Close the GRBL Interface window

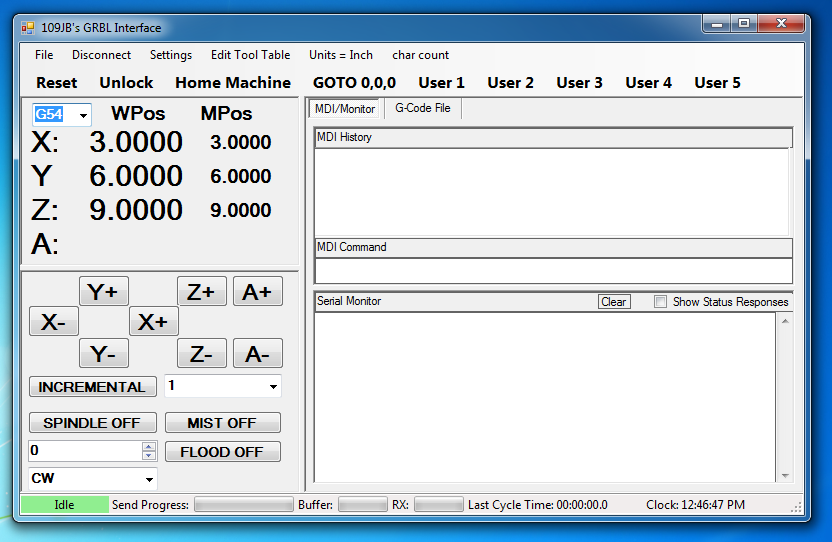click(781, 23)
